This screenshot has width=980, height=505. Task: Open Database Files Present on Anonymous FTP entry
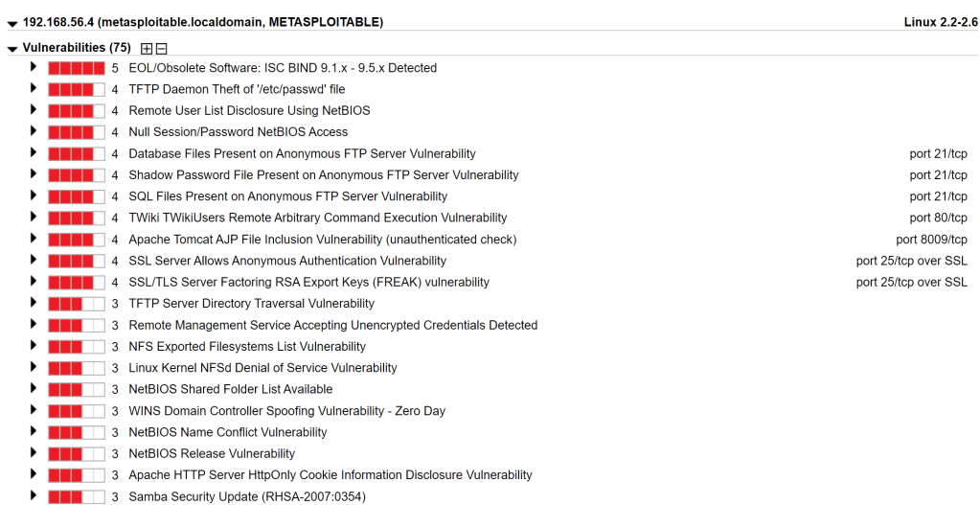302,153
